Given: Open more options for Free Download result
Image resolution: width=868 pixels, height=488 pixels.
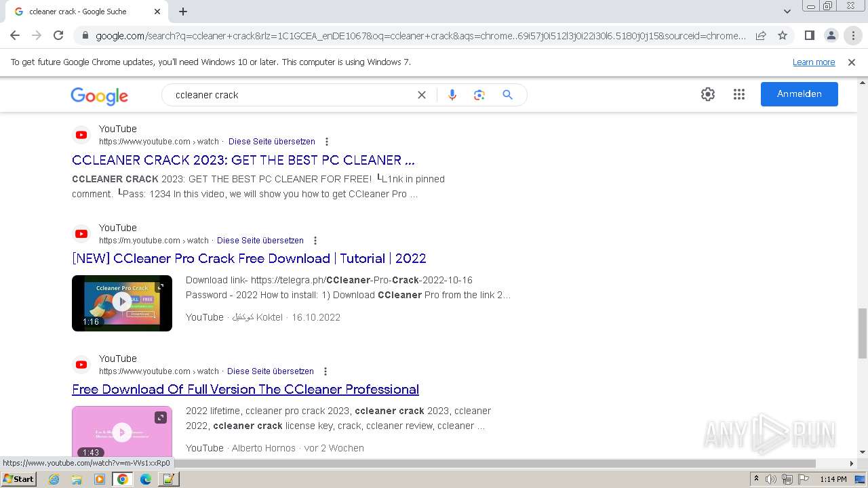Looking at the screenshot, I should (x=325, y=371).
